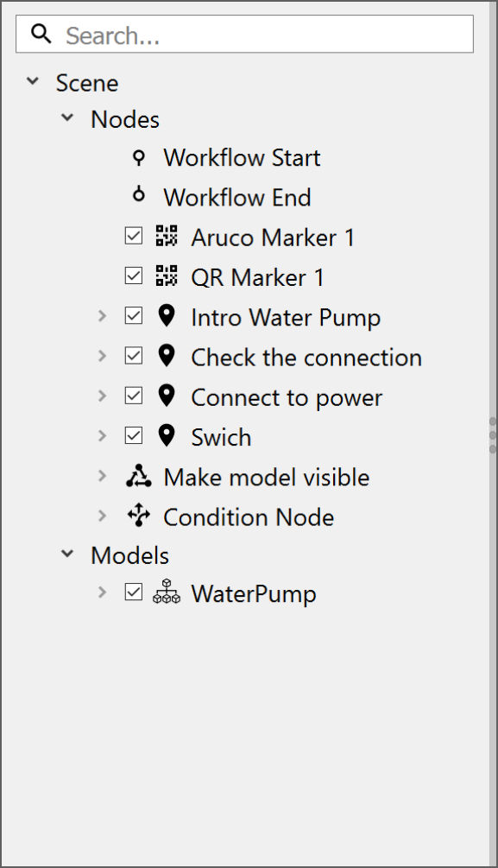The image size is (498, 868).
Task: Click the Workflow End node icon
Action: [x=139, y=194]
